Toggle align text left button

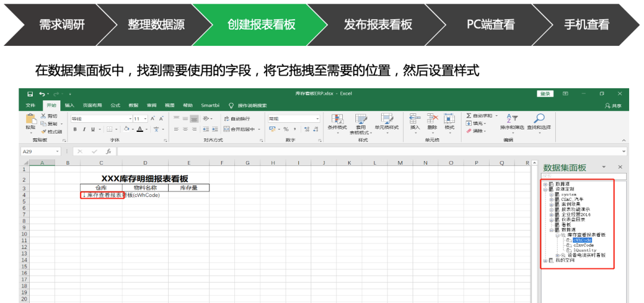click(176, 129)
